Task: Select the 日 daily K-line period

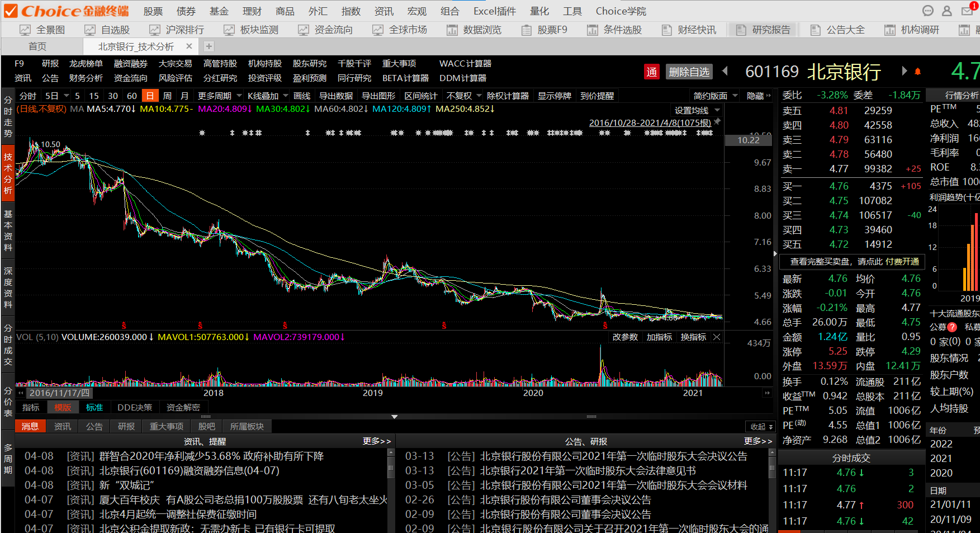Action: 150,96
